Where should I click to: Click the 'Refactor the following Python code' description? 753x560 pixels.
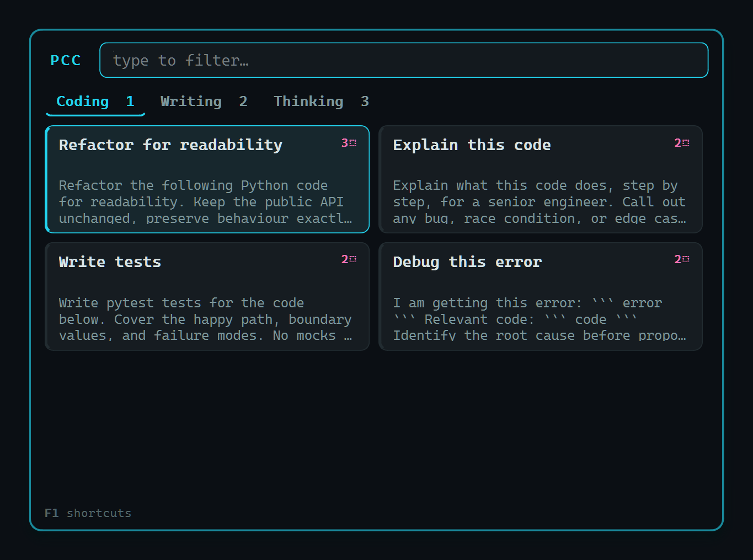(206, 202)
